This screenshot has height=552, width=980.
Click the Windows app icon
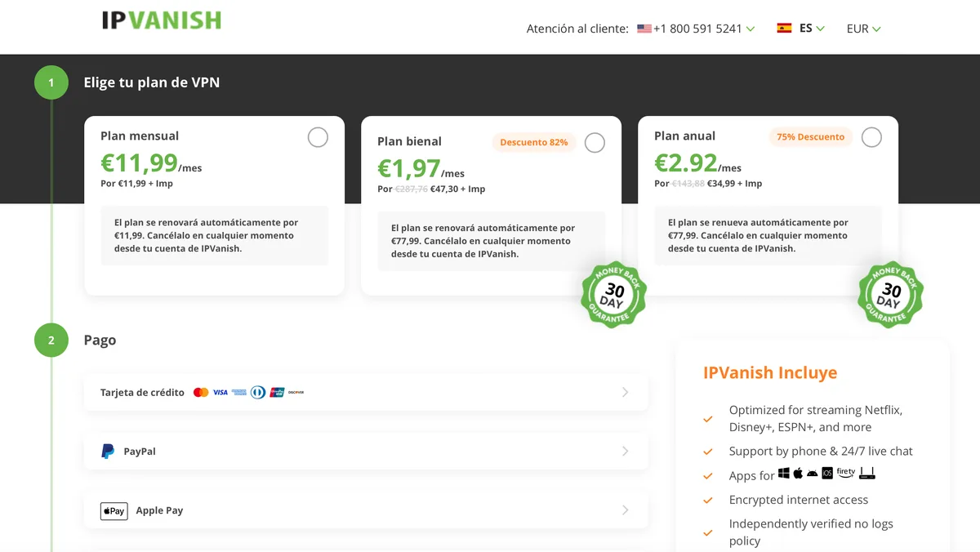click(x=784, y=474)
